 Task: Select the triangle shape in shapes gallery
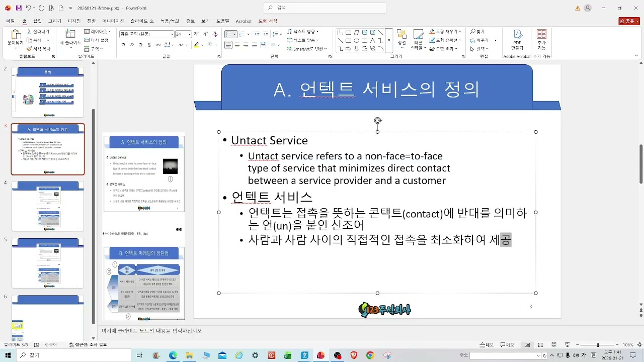tap(373, 41)
